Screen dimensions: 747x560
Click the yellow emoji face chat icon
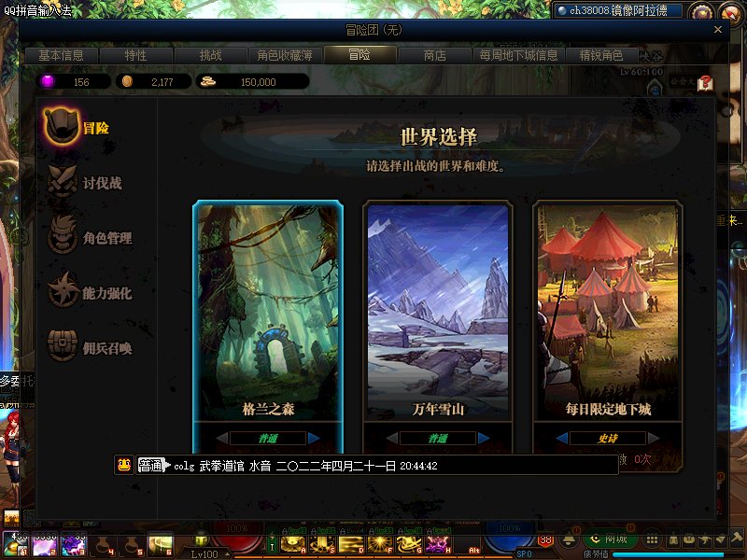pyautogui.click(x=124, y=465)
